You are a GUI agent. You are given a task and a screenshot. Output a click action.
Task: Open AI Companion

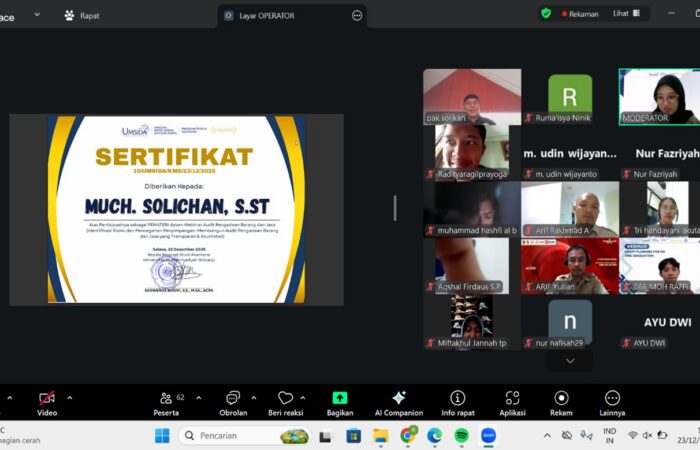(x=399, y=398)
